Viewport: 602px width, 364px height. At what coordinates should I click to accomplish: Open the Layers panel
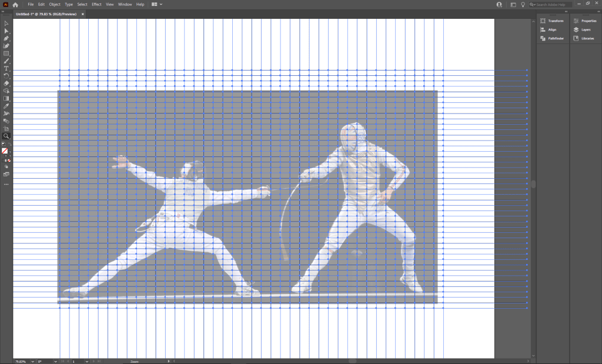click(x=585, y=29)
